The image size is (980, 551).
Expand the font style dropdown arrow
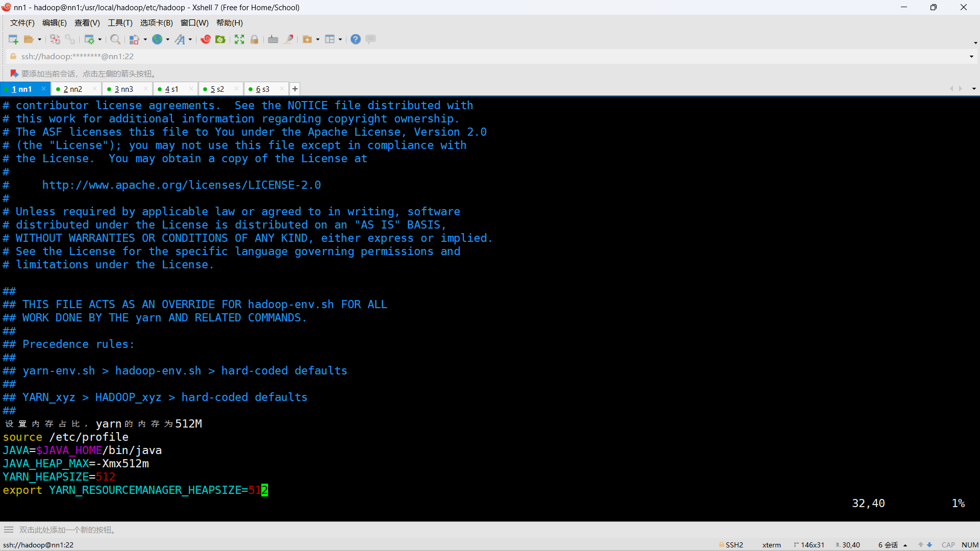click(x=190, y=39)
